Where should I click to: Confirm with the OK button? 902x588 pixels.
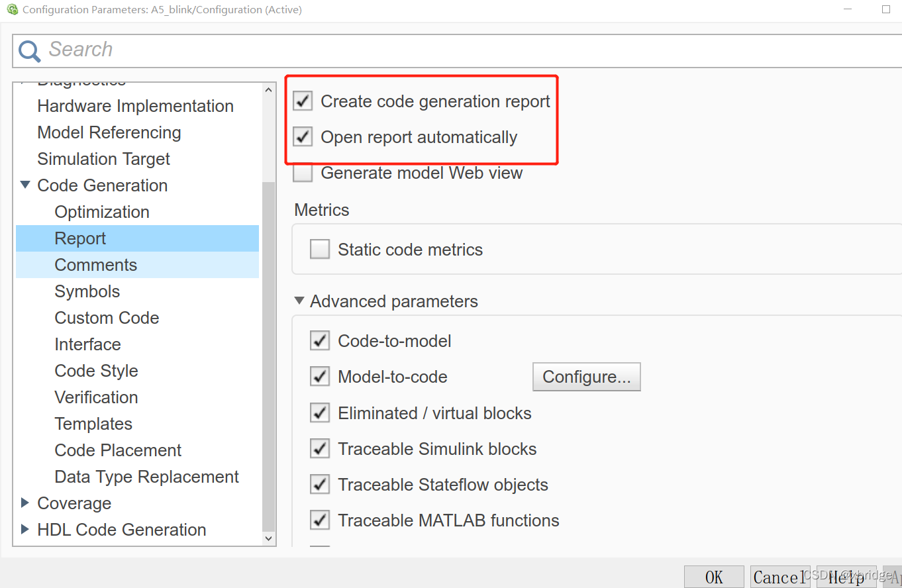(714, 577)
